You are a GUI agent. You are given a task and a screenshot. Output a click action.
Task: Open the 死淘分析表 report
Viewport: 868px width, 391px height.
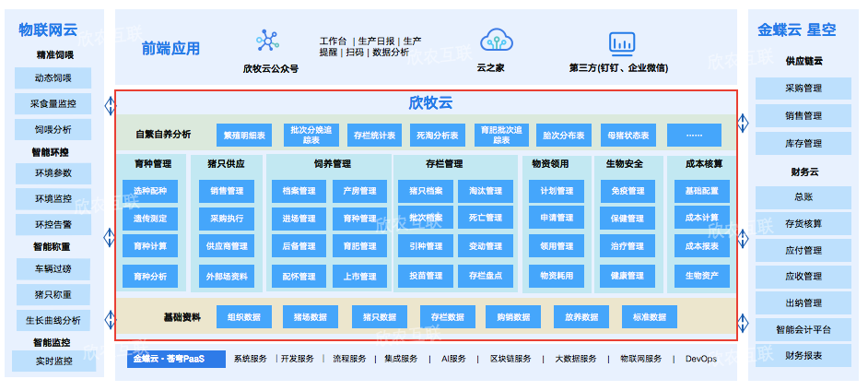coord(438,136)
